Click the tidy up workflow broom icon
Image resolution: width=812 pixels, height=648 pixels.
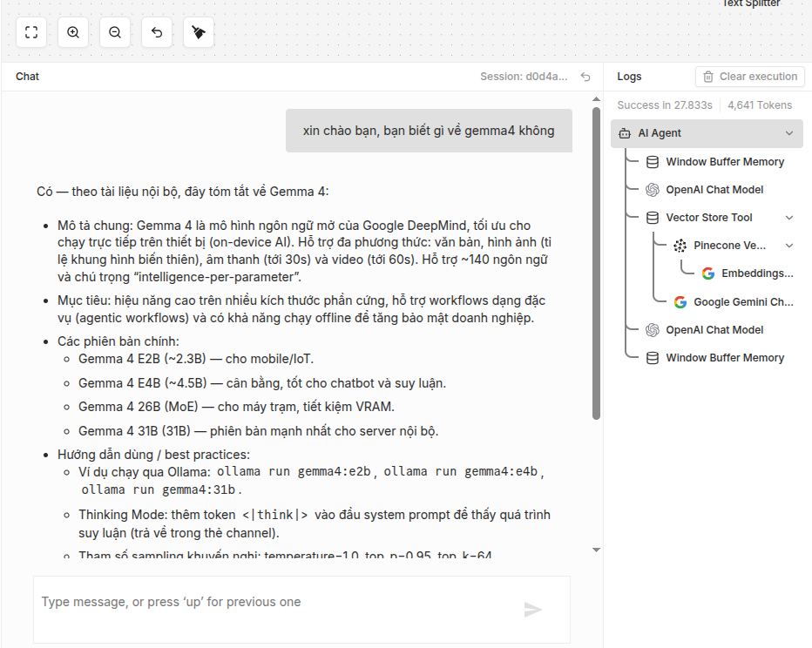pos(199,32)
